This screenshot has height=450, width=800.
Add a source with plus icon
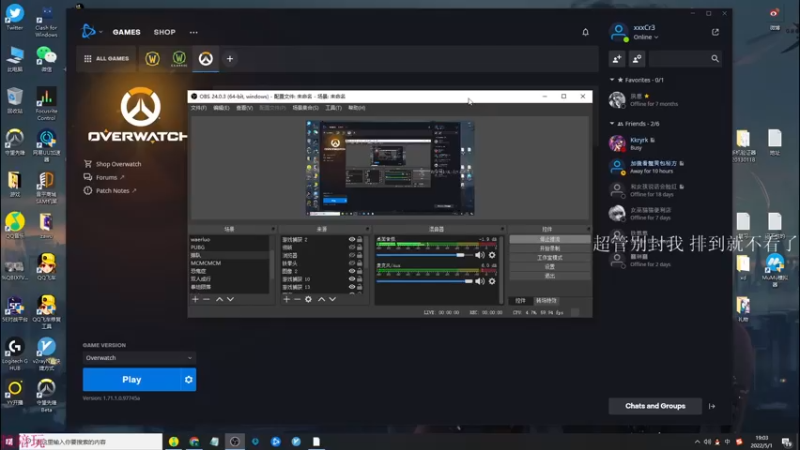click(x=286, y=299)
